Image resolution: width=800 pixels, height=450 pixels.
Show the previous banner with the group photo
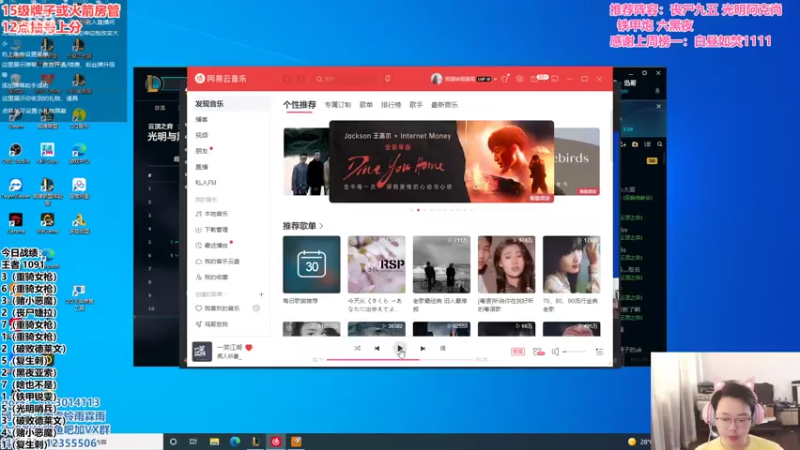point(306,161)
